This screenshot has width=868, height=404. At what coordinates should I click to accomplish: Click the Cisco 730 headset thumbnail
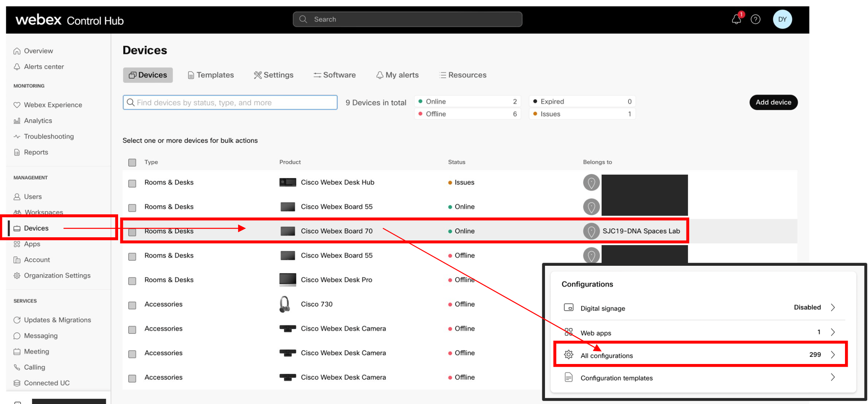pyautogui.click(x=285, y=304)
